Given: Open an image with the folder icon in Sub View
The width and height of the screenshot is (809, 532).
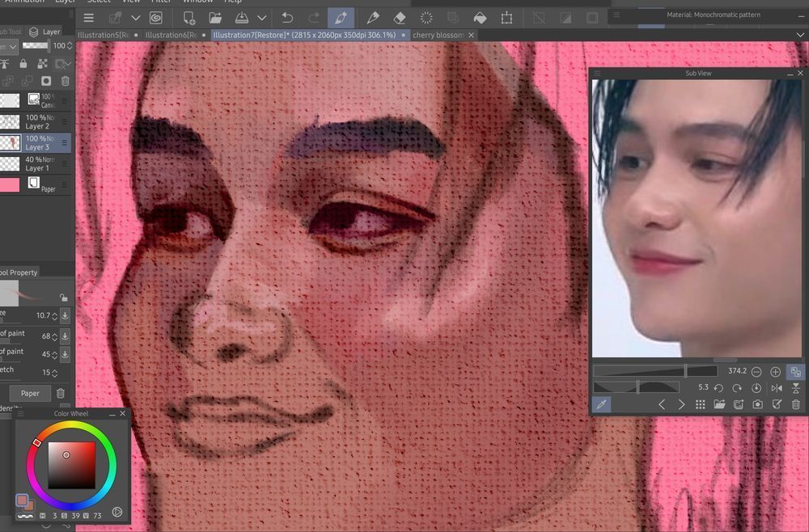Looking at the screenshot, I should coord(718,403).
